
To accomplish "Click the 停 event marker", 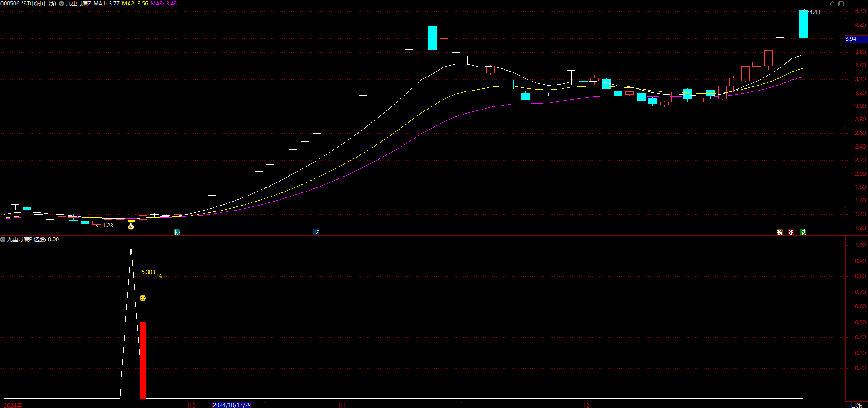I will point(178,232).
